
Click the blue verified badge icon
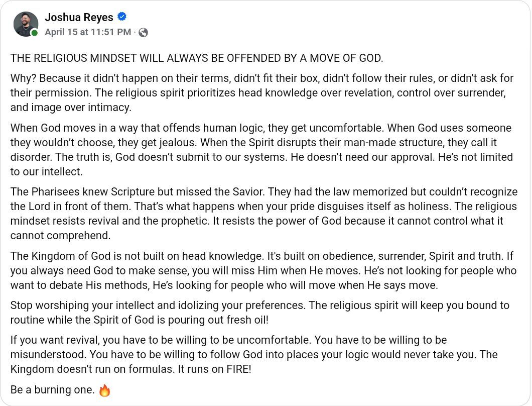pos(121,17)
